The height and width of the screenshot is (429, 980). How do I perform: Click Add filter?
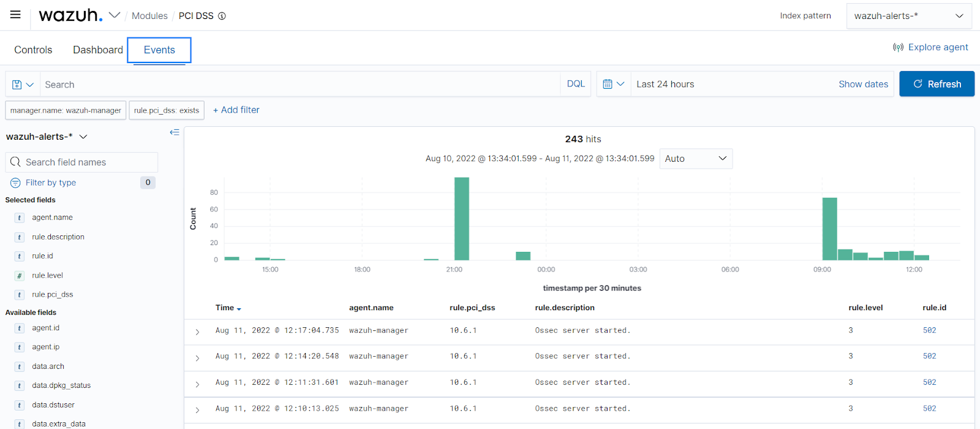[236, 110]
